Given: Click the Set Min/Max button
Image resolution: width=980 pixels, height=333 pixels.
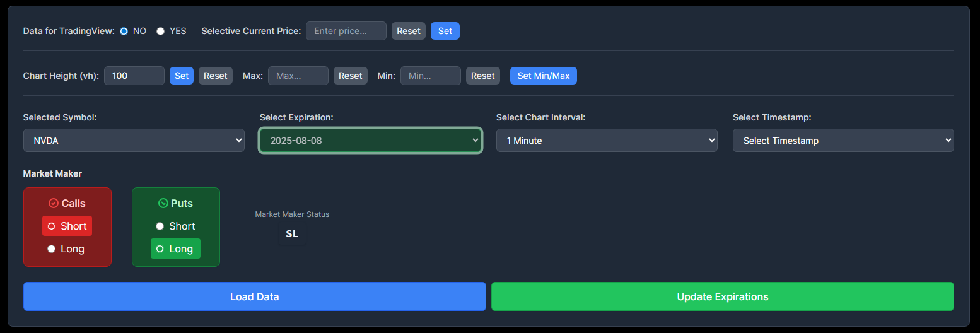Looking at the screenshot, I should tap(543, 76).
